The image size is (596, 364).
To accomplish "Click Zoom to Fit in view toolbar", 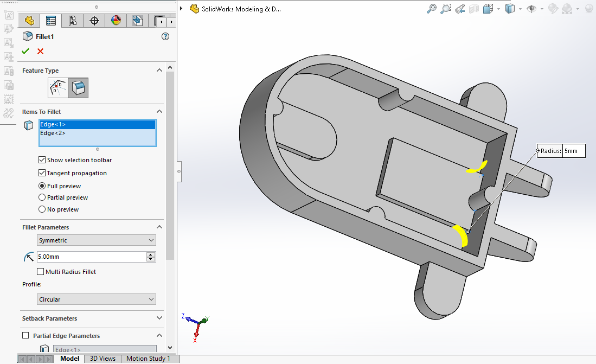I will point(432,9).
